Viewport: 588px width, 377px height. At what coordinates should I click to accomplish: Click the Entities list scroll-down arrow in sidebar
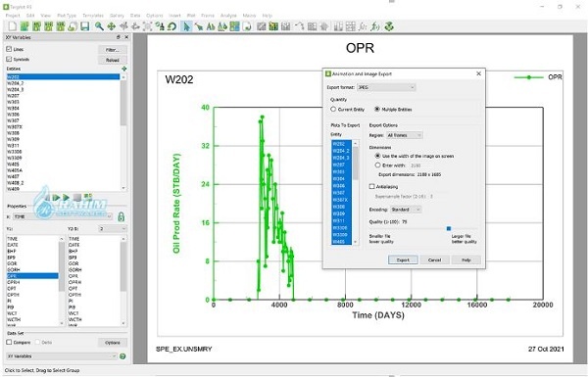[x=123, y=188]
